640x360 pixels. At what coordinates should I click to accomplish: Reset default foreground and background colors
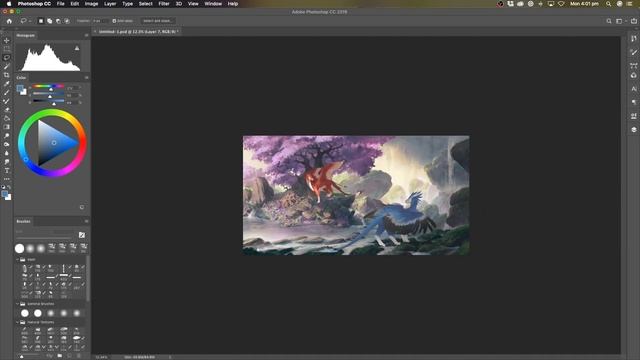coord(3,187)
